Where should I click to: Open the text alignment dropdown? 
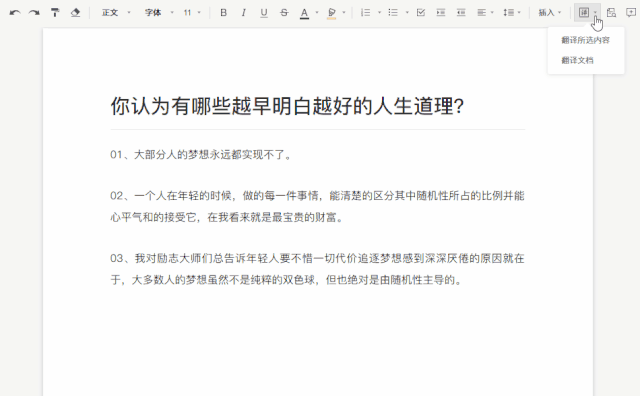click(x=485, y=13)
